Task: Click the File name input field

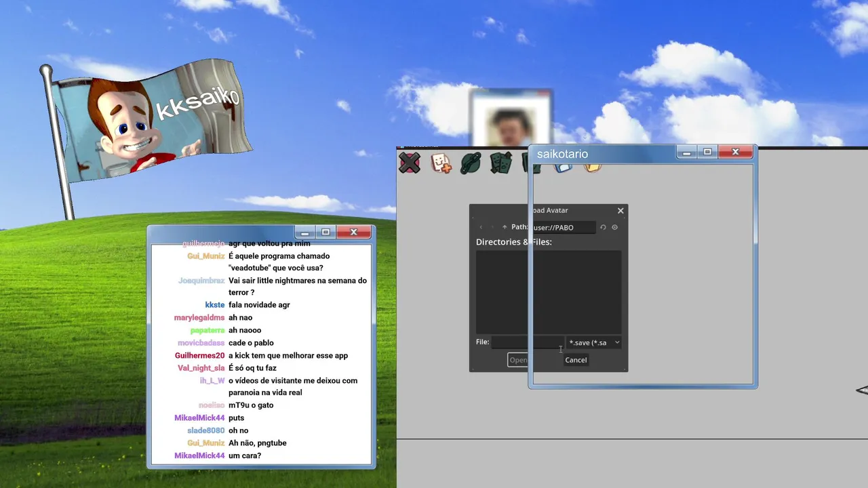Action: pos(528,342)
